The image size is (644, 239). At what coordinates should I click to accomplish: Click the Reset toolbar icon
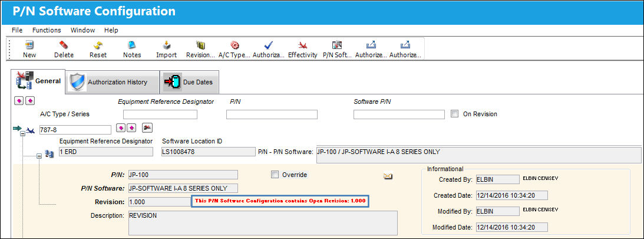click(x=98, y=45)
